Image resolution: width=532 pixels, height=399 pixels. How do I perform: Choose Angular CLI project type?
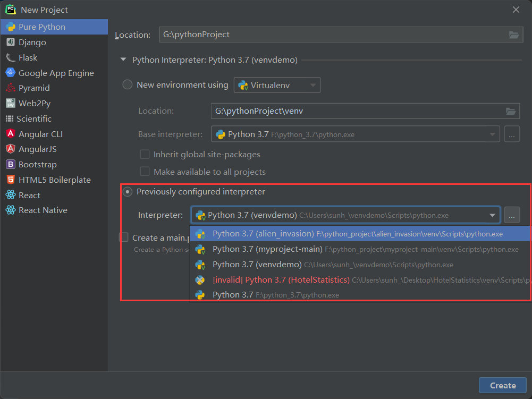click(x=54, y=134)
